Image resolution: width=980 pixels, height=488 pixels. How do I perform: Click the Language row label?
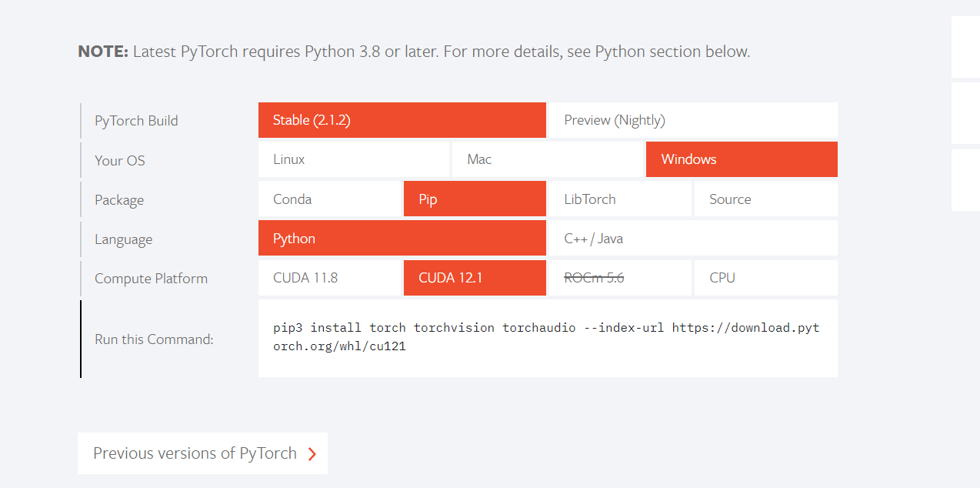(124, 239)
